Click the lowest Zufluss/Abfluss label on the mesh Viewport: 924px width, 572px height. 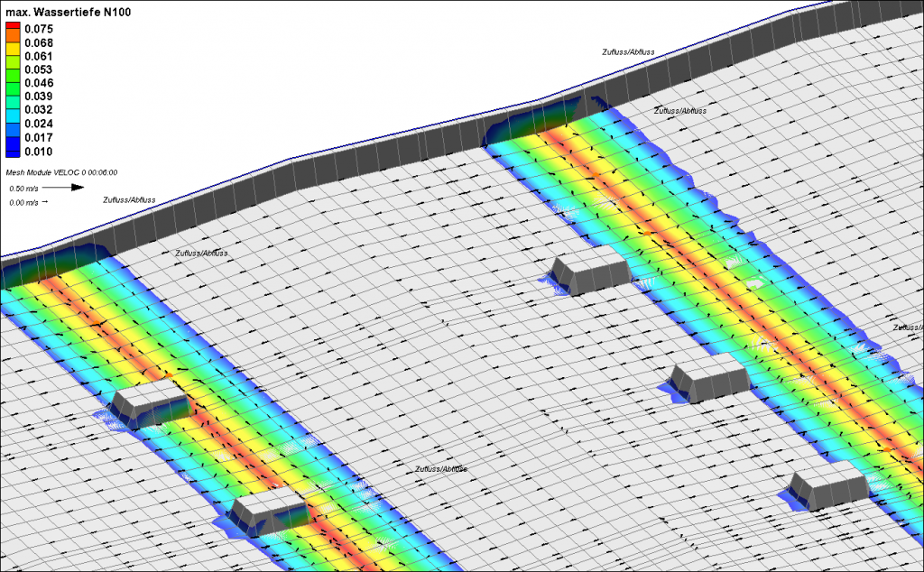pyautogui.click(x=440, y=469)
